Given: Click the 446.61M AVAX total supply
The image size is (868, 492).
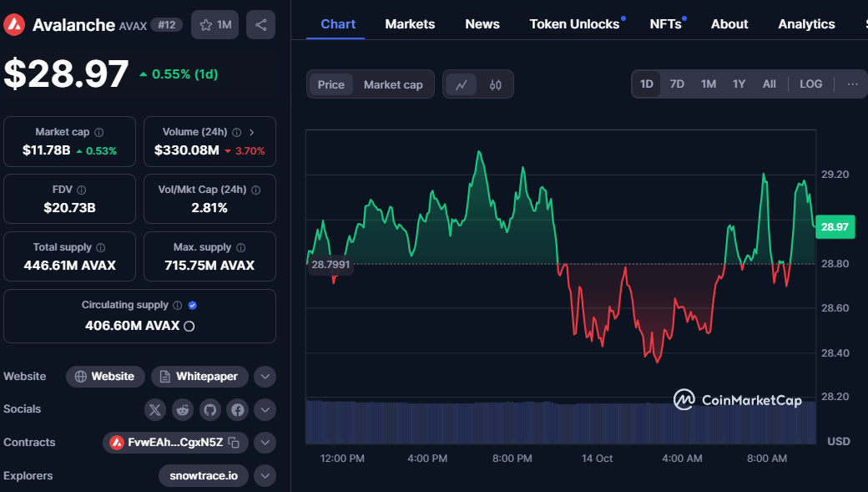Looking at the screenshot, I should click(x=70, y=266).
